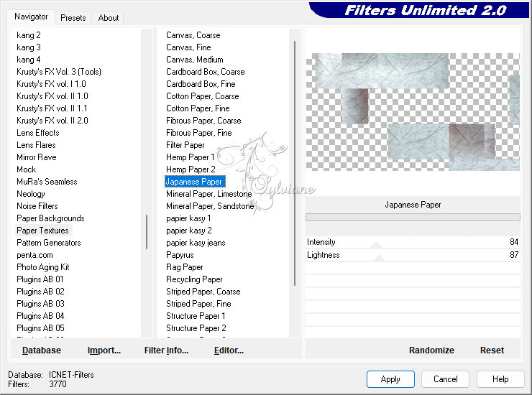
Task: Open Help for the filter dialog
Action: point(500,379)
